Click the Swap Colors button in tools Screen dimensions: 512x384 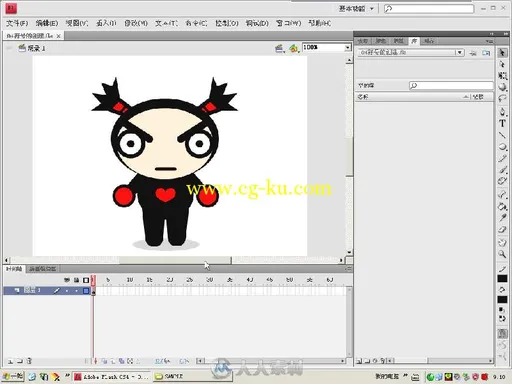(x=502, y=319)
